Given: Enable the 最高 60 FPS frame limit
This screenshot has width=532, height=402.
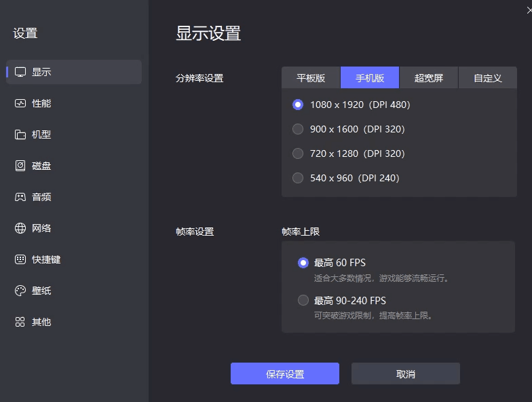Looking at the screenshot, I should tap(303, 263).
